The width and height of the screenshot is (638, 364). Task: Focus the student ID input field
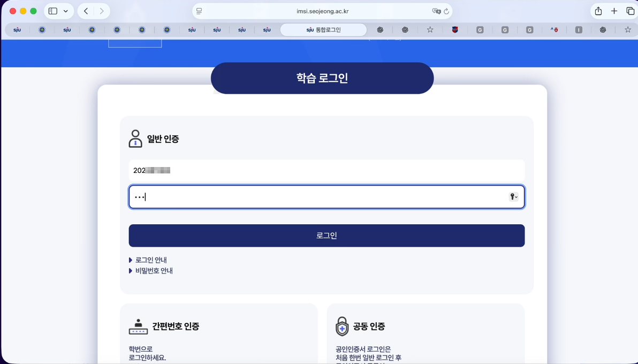click(326, 171)
